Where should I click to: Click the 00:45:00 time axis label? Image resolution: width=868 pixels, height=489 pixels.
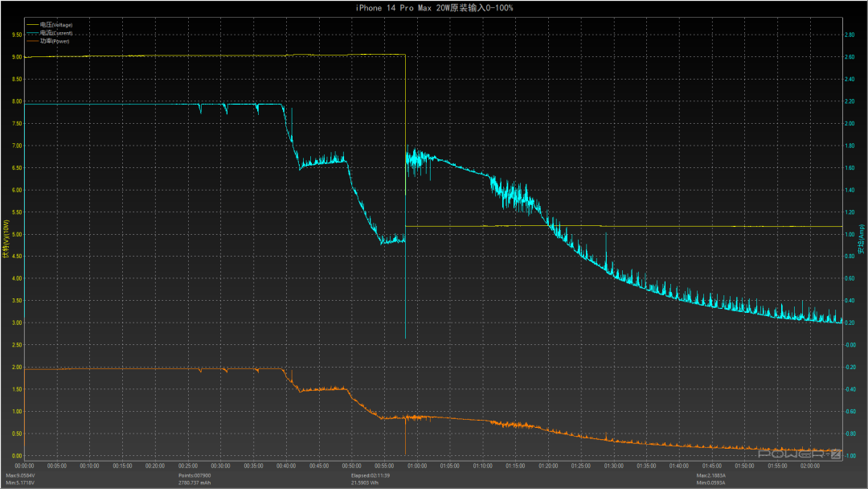[x=319, y=466]
